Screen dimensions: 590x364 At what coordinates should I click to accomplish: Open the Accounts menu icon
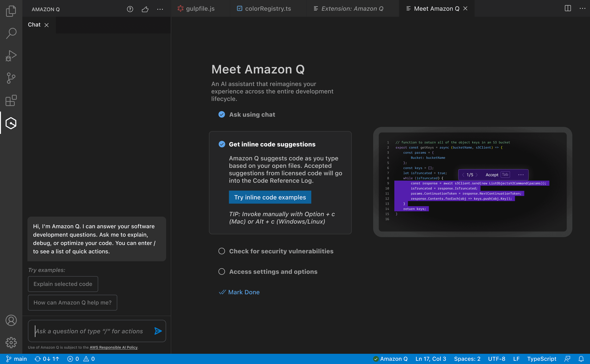pos(11,320)
